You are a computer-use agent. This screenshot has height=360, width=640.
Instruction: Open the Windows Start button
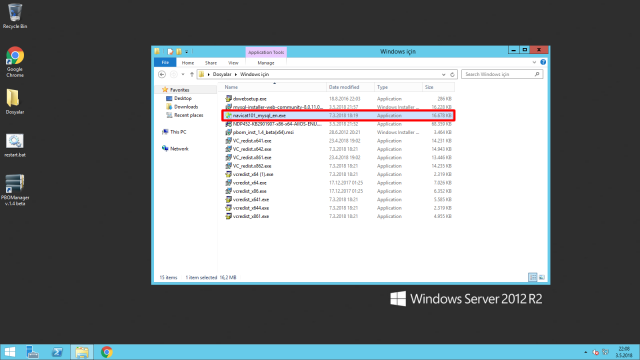pos(9,352)
